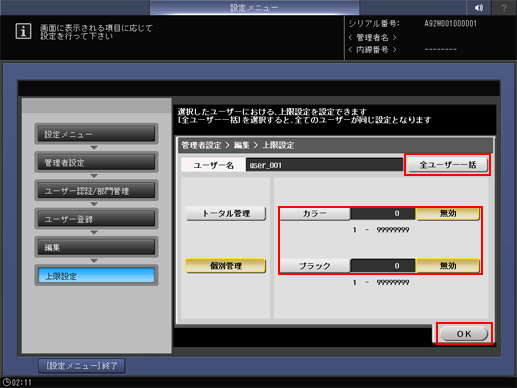Tap the 内線番号 label
517x388 pixels.
click(x=372, y=50)
